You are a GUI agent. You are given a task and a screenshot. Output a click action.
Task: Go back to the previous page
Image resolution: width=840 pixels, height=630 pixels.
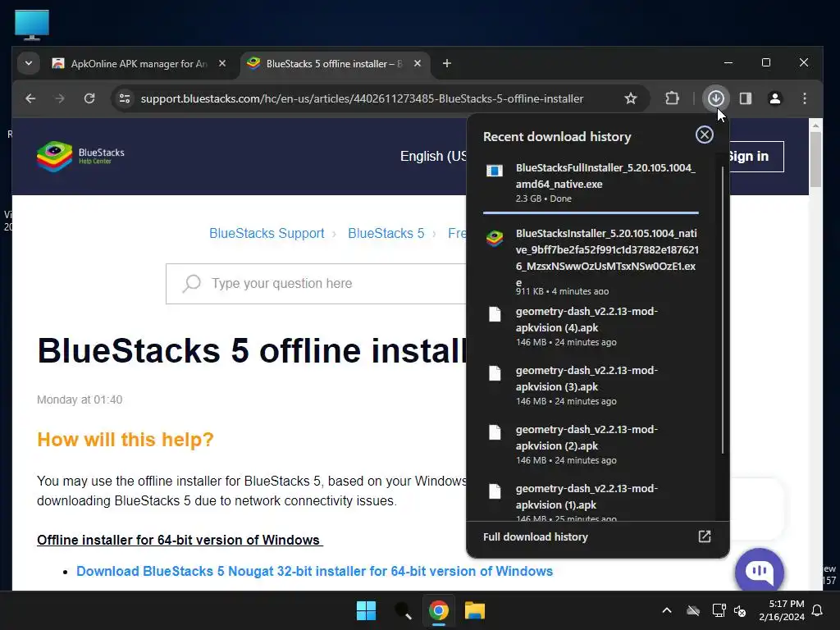(x=30, y=98)
